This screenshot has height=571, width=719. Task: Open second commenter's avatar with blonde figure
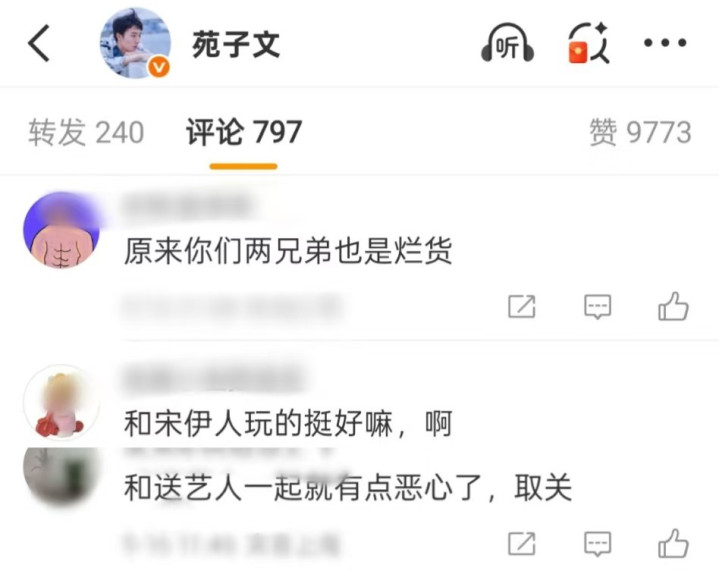[61, 403]
